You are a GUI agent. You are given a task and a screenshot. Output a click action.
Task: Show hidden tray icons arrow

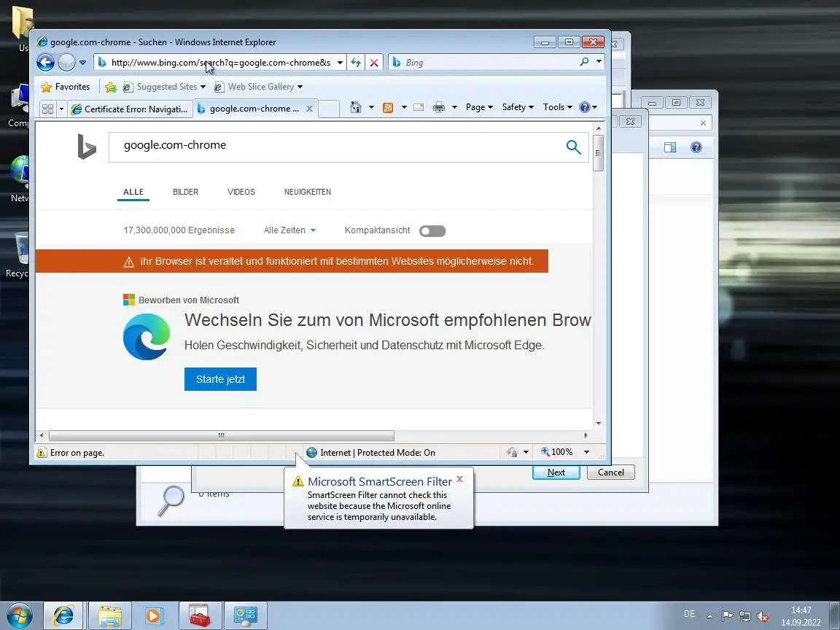(x=709, y=617)
